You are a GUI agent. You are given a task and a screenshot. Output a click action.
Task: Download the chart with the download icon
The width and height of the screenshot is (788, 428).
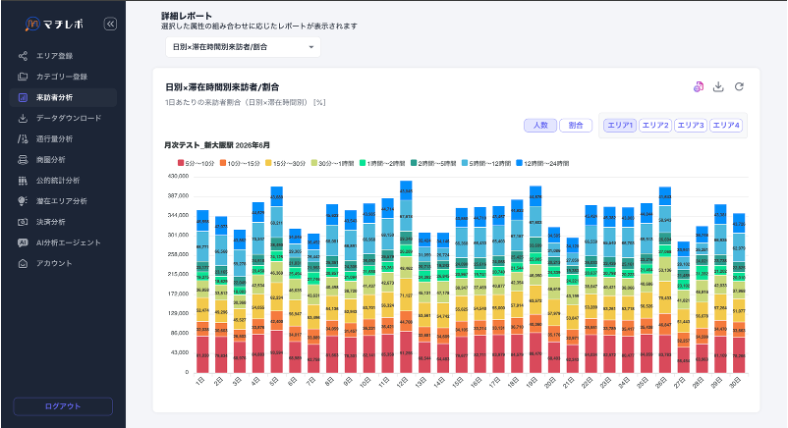coord(718,87)
